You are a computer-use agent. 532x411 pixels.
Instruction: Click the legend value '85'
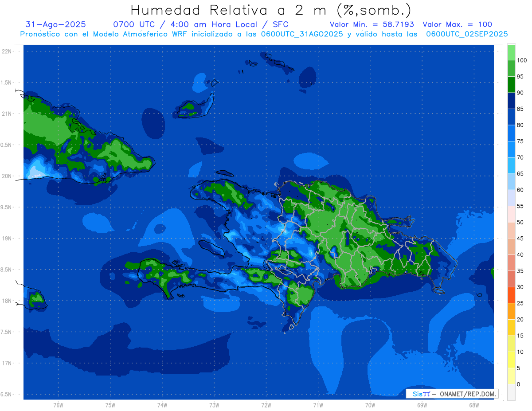point(520,109)
